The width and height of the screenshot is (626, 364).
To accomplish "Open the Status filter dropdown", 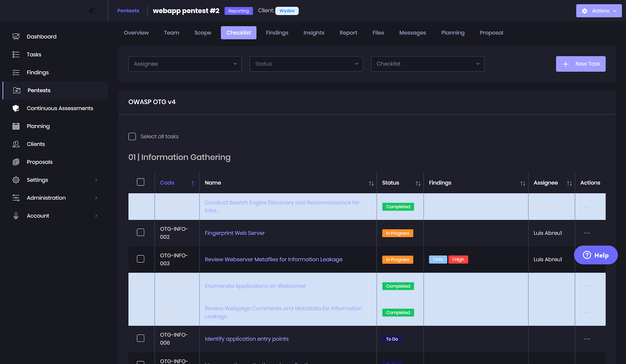I will pos(306,64).
